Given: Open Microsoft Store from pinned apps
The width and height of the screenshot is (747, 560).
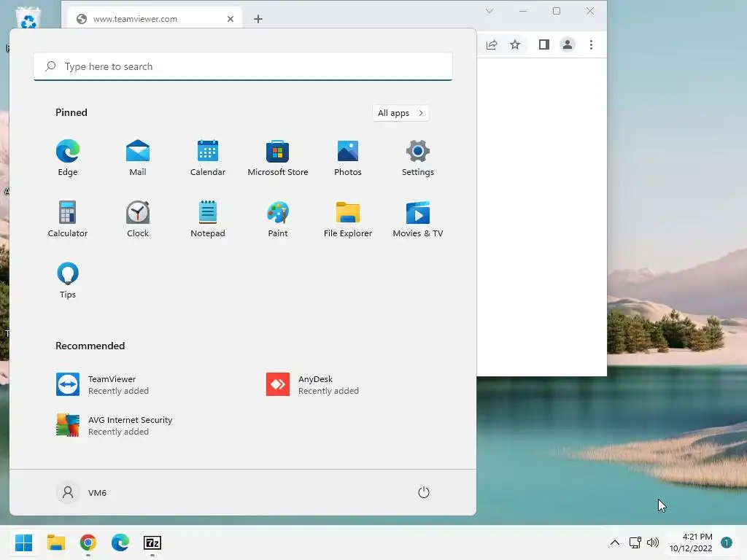Looking at the screenshot, I should click(278, 158).
